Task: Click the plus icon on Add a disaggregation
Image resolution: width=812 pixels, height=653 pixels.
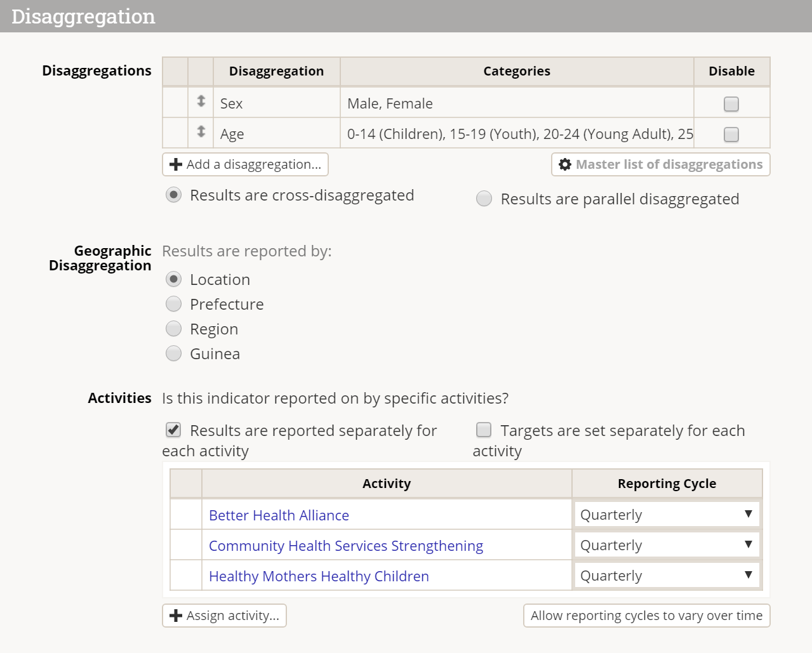Action: [x=176, y=165]
